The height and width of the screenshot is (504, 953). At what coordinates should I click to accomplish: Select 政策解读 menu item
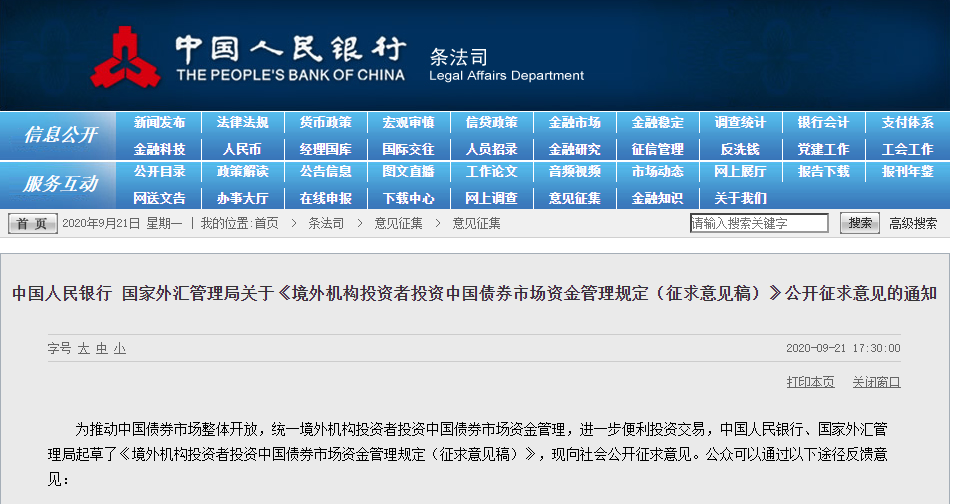click(243, 171)
